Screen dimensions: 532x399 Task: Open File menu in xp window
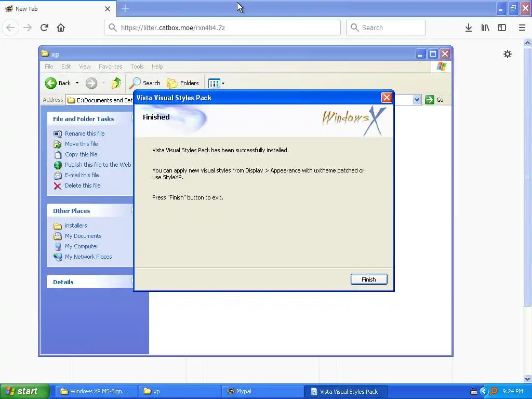point(49,66)
